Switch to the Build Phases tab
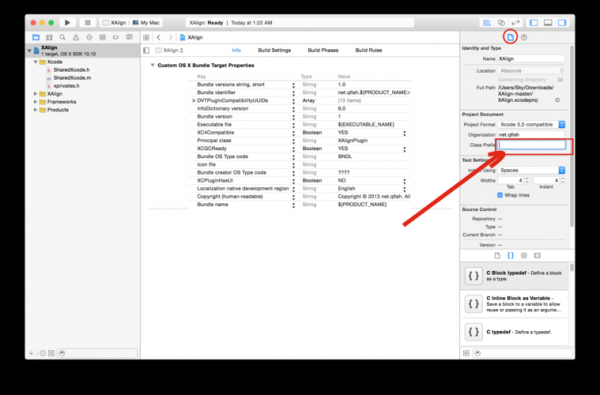This screenshot has height=395, width=600. [x=323, y=50]
